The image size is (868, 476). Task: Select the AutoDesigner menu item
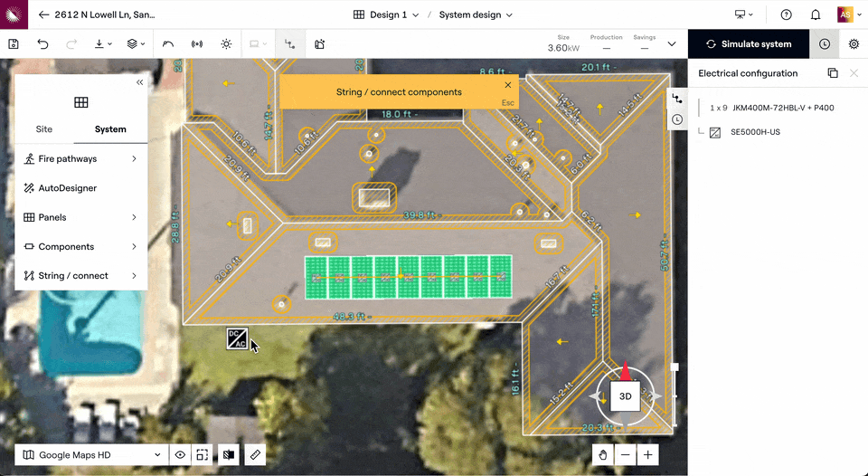(x=67, y=188)
